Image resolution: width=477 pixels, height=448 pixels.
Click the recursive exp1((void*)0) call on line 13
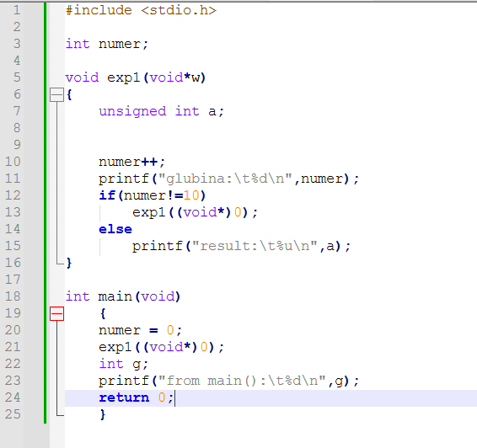pos(195,212)
